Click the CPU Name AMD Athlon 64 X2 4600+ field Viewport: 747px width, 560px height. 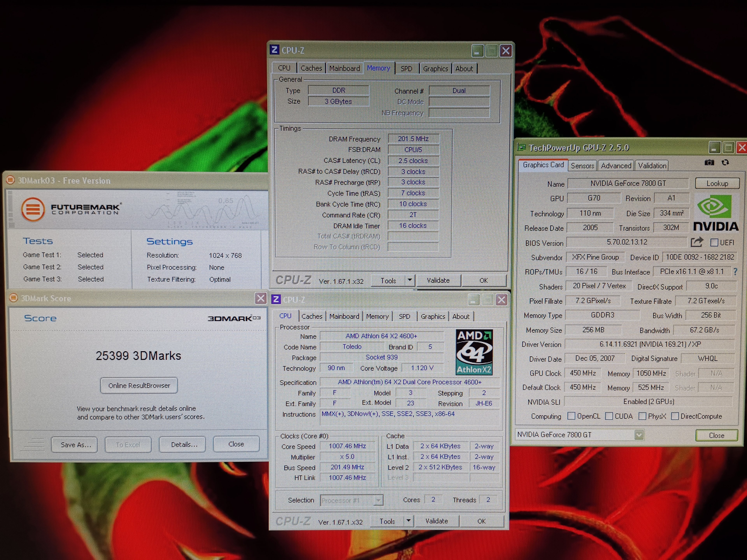coord(382,336)
